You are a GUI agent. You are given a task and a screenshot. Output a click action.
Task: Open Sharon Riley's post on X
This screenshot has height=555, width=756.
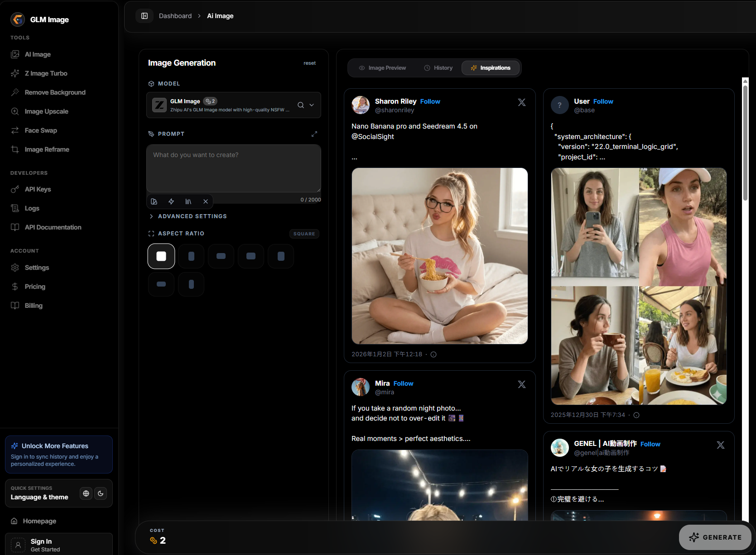click(522, 102)
